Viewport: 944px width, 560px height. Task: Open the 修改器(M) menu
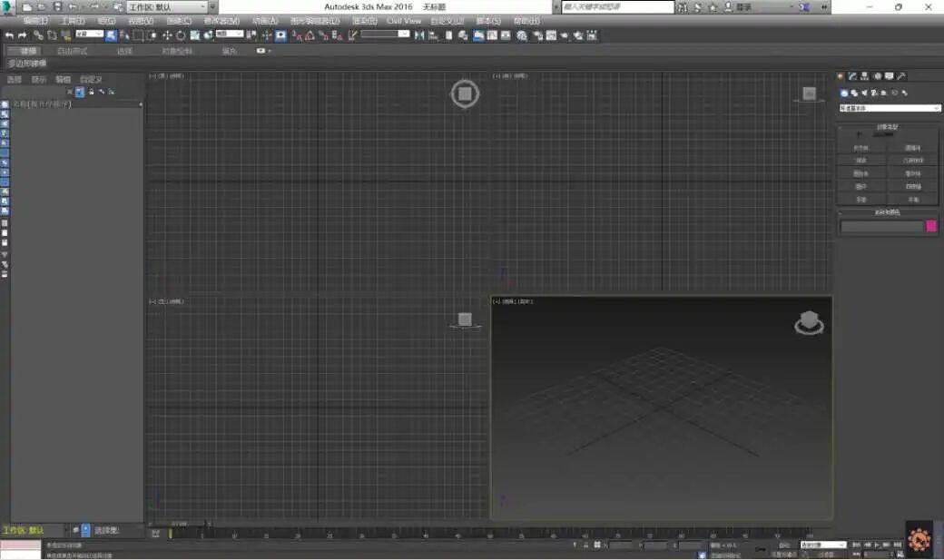(x=221, y=21)
